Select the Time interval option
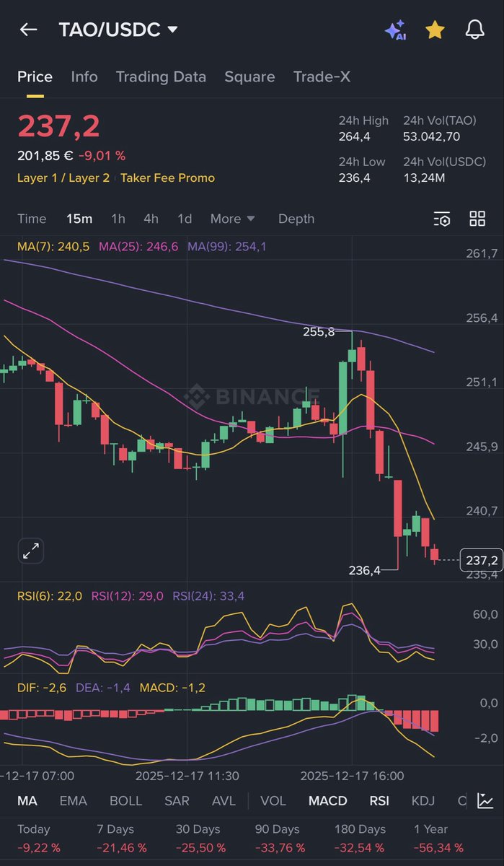504x866 pixels. [32, 219]
